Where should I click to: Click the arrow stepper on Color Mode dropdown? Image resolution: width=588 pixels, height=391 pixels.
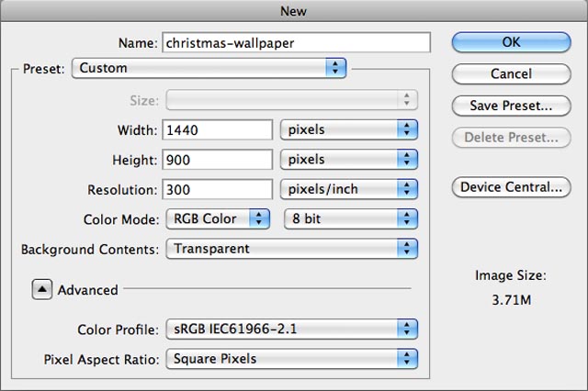(259, 218)
